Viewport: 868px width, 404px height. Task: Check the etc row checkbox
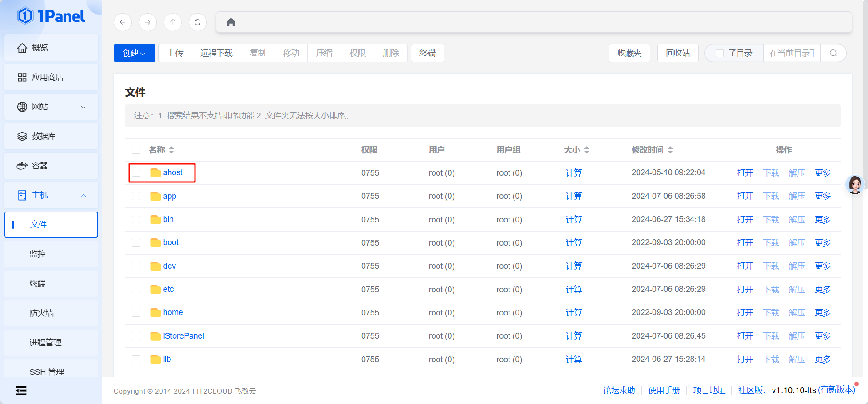tap(136, 290)
